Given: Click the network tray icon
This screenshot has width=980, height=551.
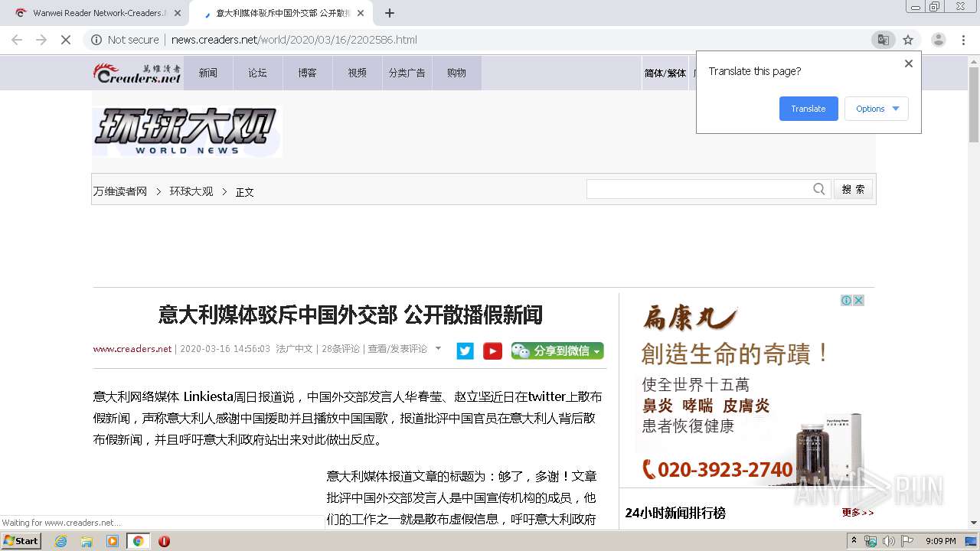Looking at the screenshot, I should tap(871, 541).
